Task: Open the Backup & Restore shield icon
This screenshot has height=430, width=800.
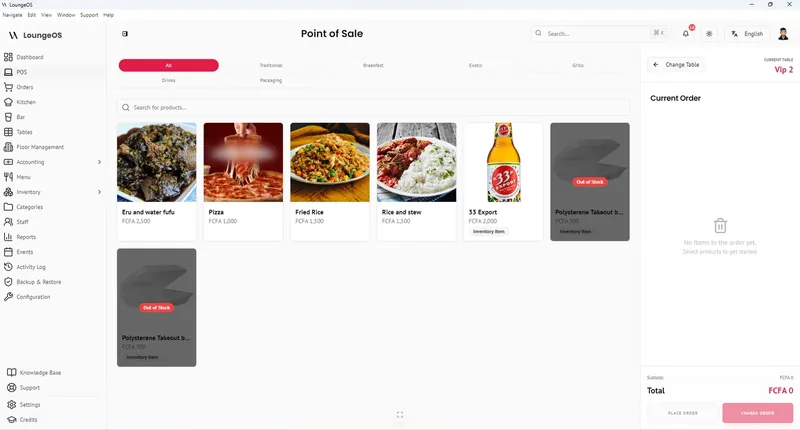Action: pos(8,282)
